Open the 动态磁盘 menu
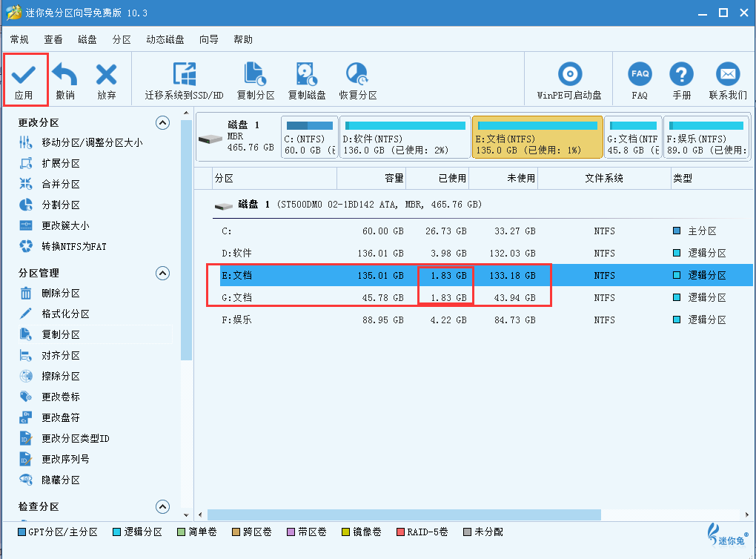 [x=165, y=39]
